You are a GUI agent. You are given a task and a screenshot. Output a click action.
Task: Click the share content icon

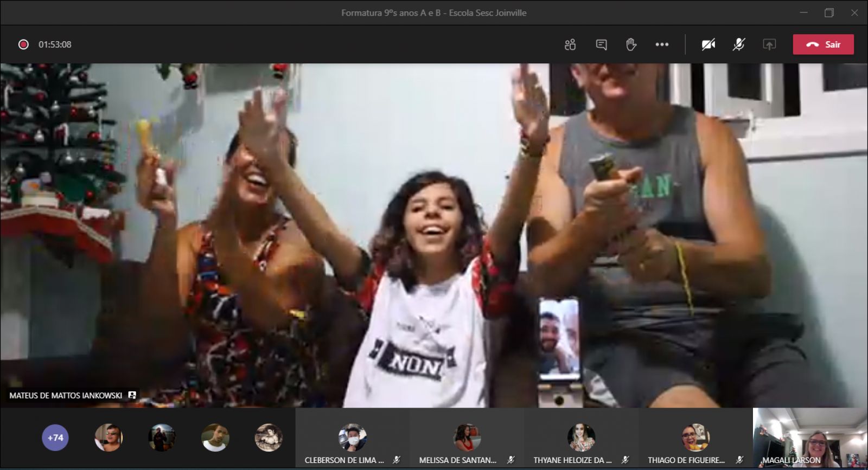pyautogui.click(x=769, y=44)
